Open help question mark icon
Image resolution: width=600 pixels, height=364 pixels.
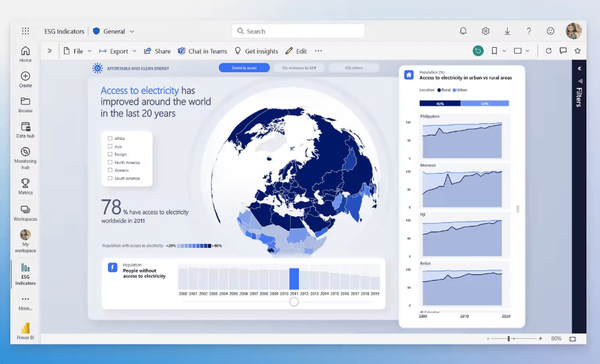(529, 31)
